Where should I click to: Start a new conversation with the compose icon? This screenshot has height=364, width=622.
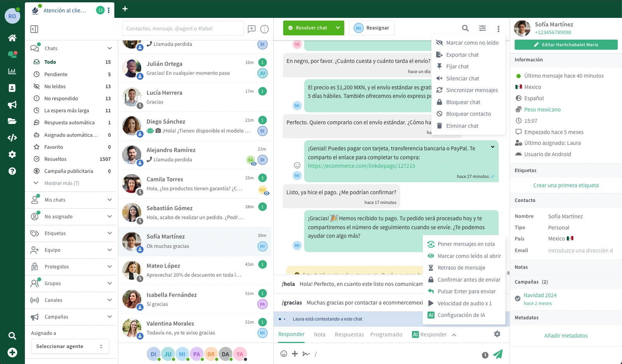point(252,29)
